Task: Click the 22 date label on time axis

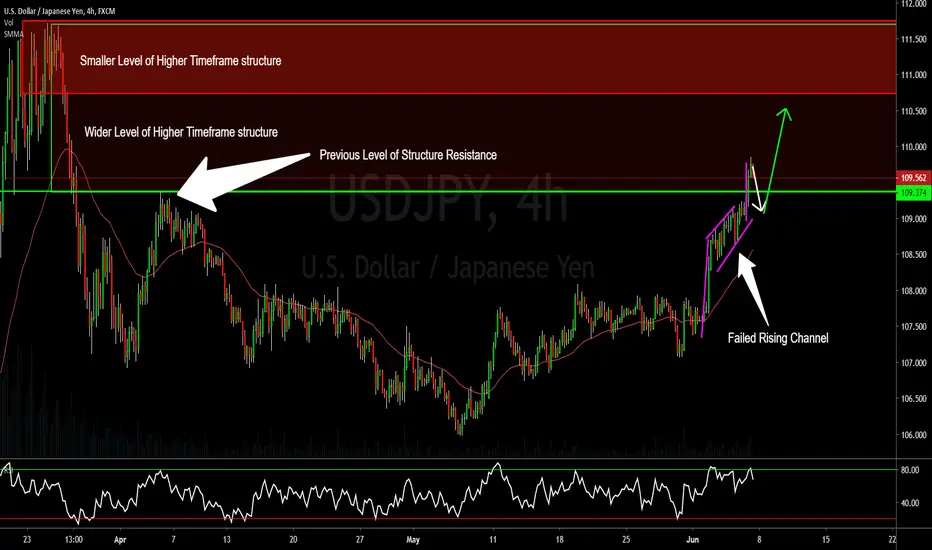Action: coord(892,540)
